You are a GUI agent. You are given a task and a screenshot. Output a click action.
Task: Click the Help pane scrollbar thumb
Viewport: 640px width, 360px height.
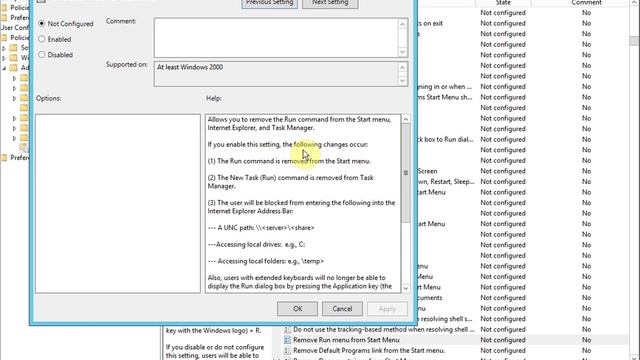tap(406, 173)
